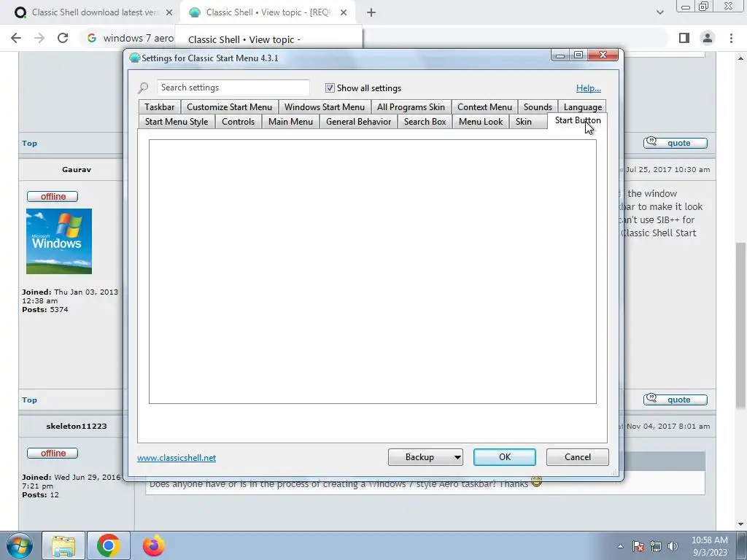Confirm settings with OK

click(505, 457)
